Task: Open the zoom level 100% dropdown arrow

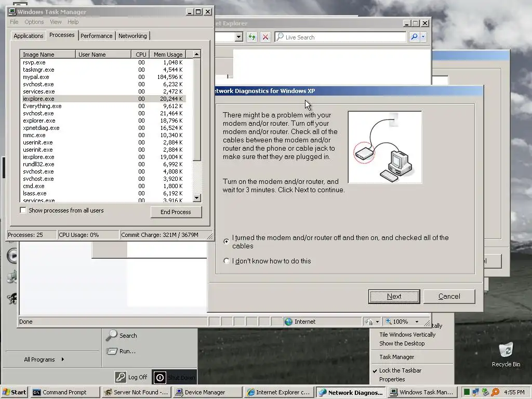Action: click(x=417, y=322)
